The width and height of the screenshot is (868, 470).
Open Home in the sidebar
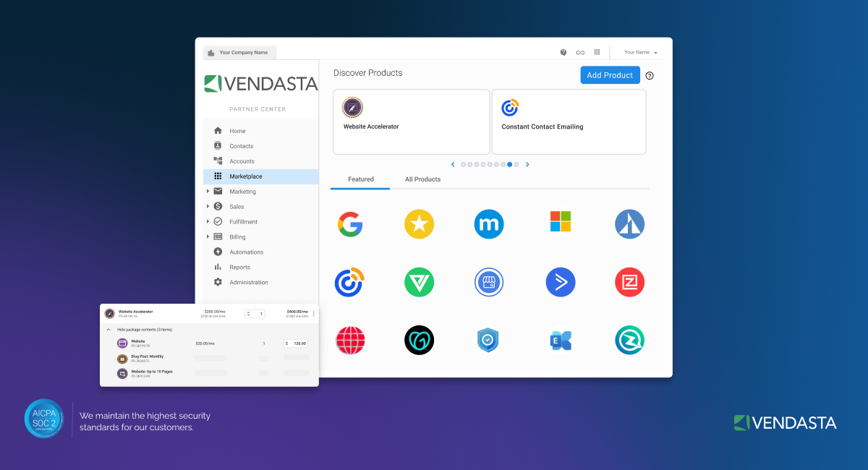260,131
